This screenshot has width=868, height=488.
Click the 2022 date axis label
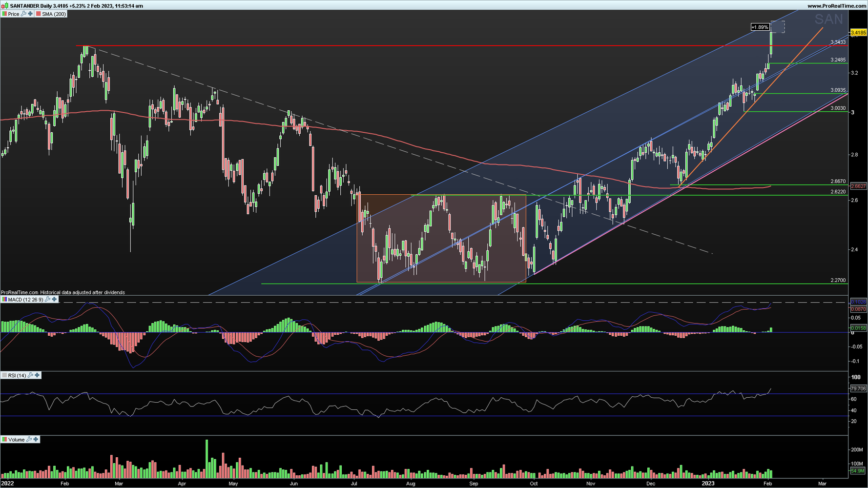coord(8,484)
